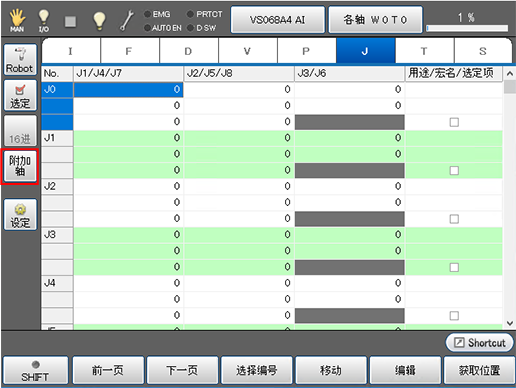Open the 设定 gear settings button
Image resolution: width=516 pixels, height=388 pixels.
(x=20, y=215)
